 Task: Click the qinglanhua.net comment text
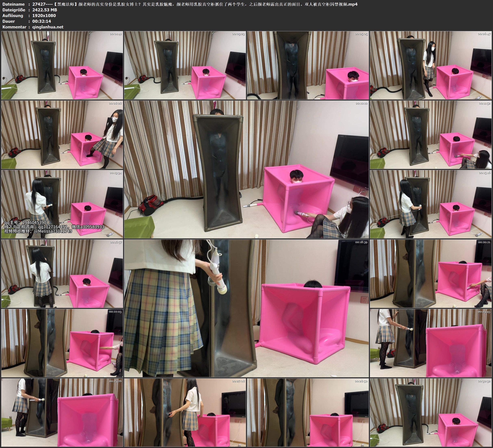point(48,27)
